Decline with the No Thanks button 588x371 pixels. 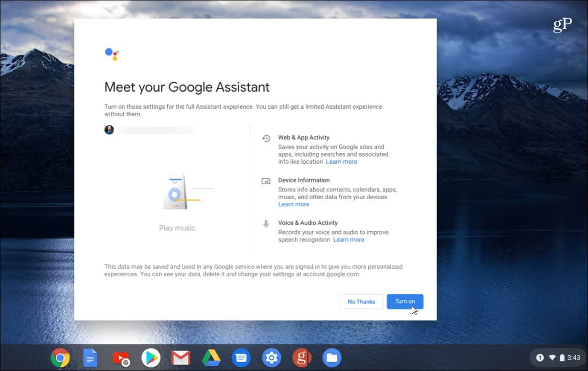click(x=361, y=301)
